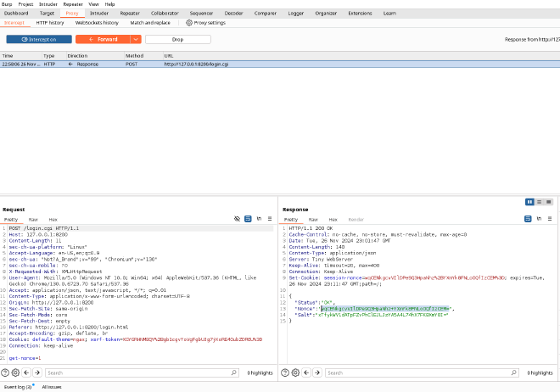
Task: Open the Comparer tab
Action: (x=266, y=14)
